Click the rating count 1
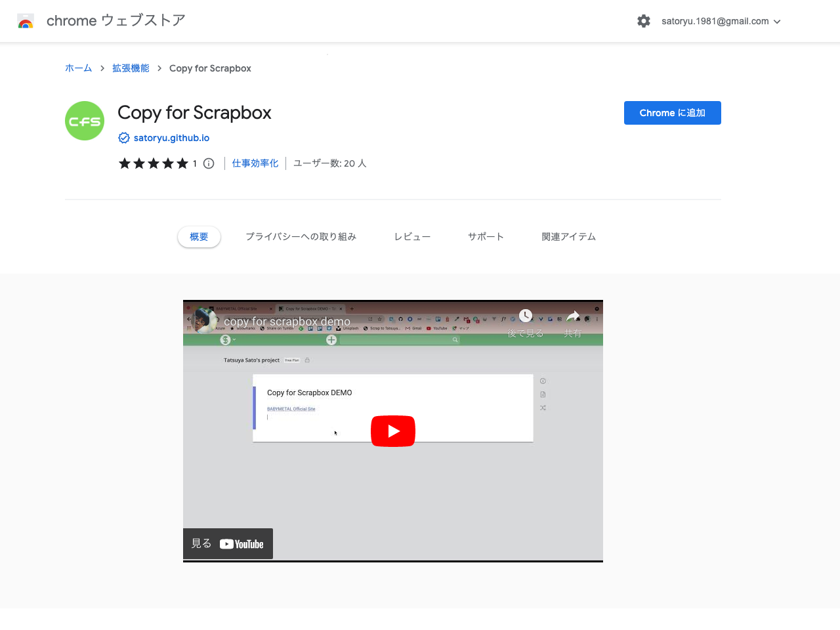This screenshot has height=630, width=840. tap(195, 163)
